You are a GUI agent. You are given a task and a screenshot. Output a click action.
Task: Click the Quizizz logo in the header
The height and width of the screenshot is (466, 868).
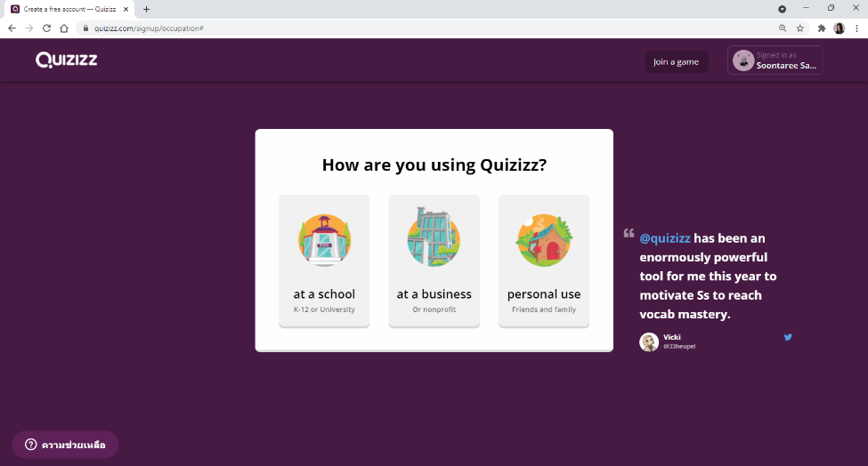(67, 60)
